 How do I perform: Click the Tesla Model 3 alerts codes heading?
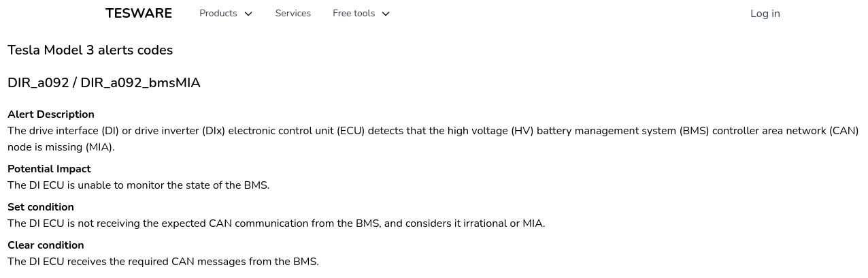click(x=90, y=50)
